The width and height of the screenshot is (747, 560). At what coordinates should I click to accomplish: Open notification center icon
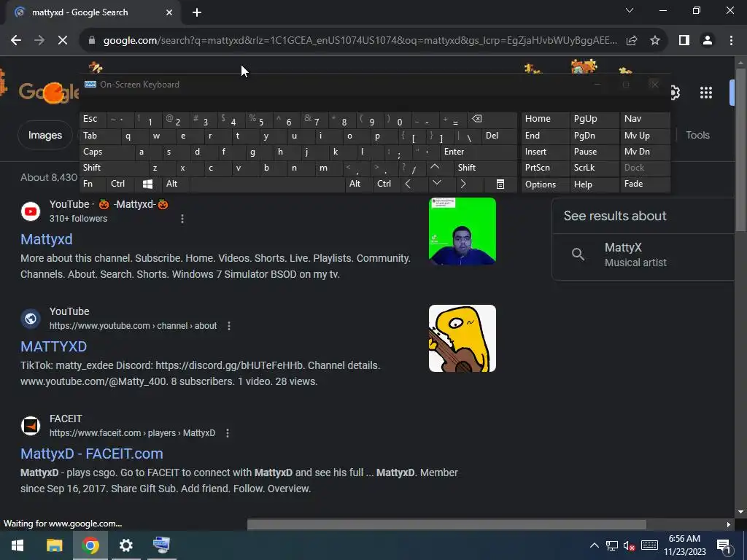[724, 545]
